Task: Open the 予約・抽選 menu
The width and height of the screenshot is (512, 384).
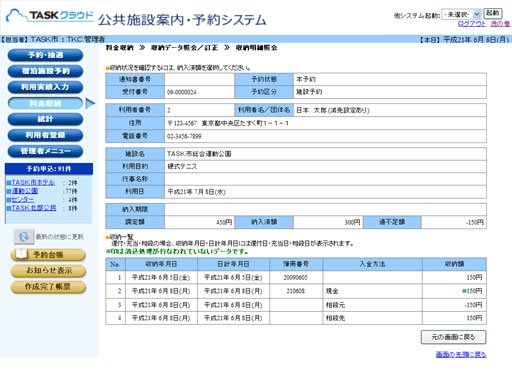Action: (x=45, y=55)
